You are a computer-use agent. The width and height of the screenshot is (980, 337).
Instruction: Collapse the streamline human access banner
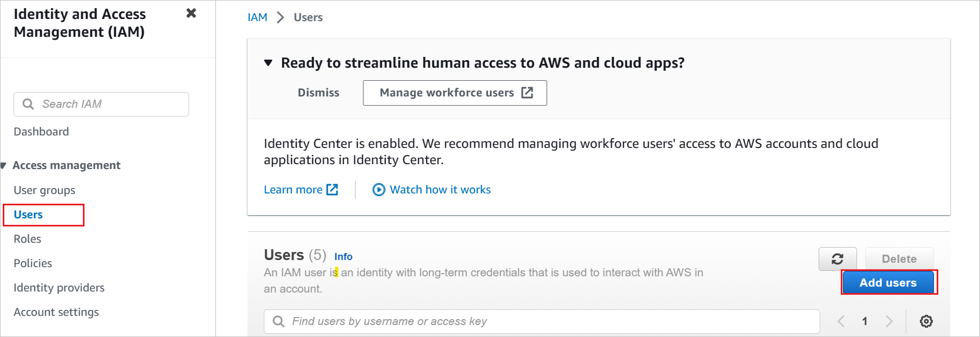(268, 63)
